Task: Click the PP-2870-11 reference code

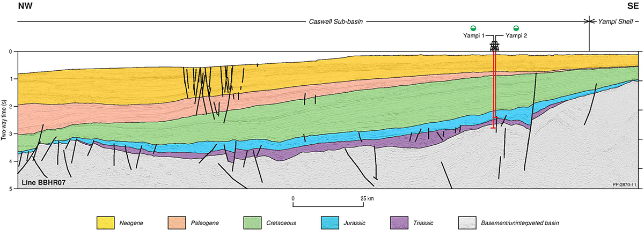Action: click(624, 184)
